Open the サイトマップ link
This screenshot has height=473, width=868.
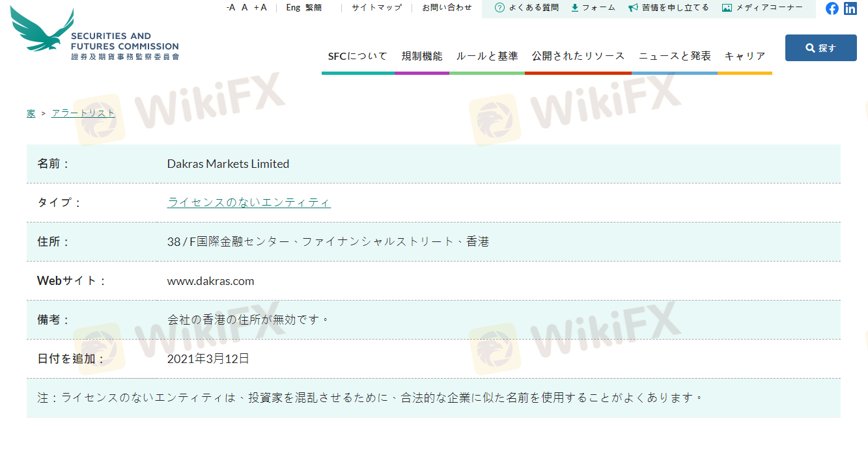(x=376, y=8)
